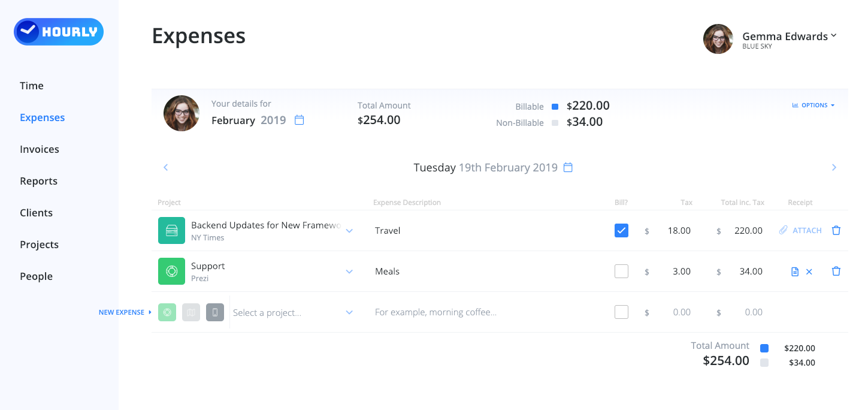Image resolution: width=868 pixels, height=410 pixels.
Task: Click the Non-Billable gray indicator in summary
Action: pos(555,123)
